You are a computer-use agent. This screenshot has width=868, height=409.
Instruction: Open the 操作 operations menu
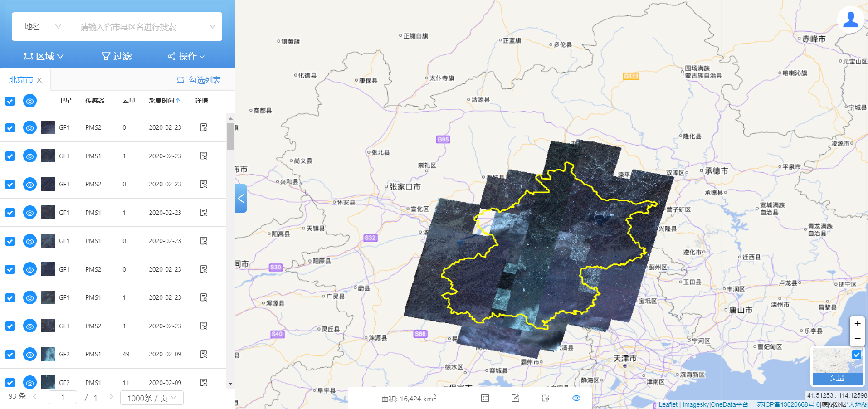(186, 56)
